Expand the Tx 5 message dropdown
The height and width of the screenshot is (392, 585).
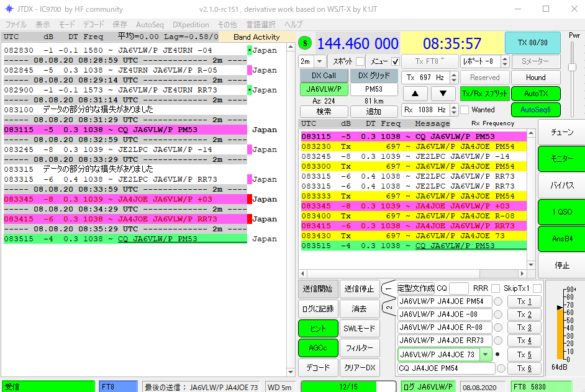coord(486,355)
